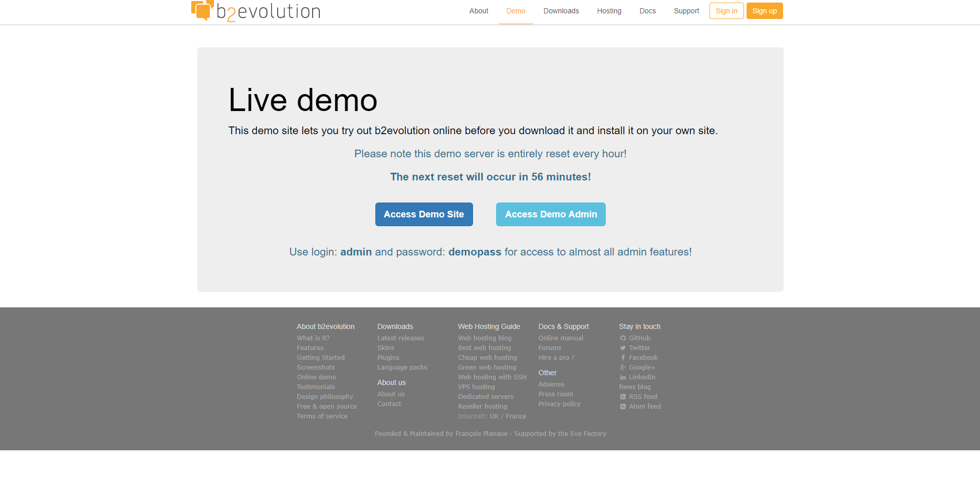The image size is (980, 495).
Task: Open Terms of service link
Action: coord(322,416)
